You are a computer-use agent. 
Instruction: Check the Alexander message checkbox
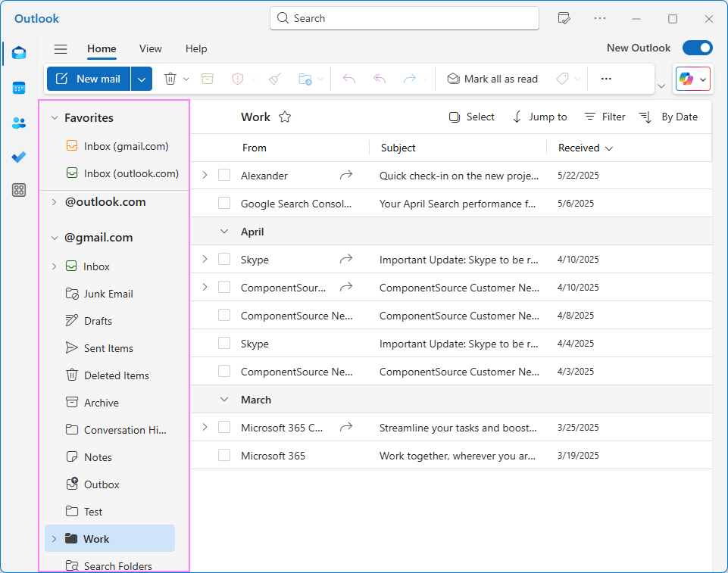click(224, 176)
